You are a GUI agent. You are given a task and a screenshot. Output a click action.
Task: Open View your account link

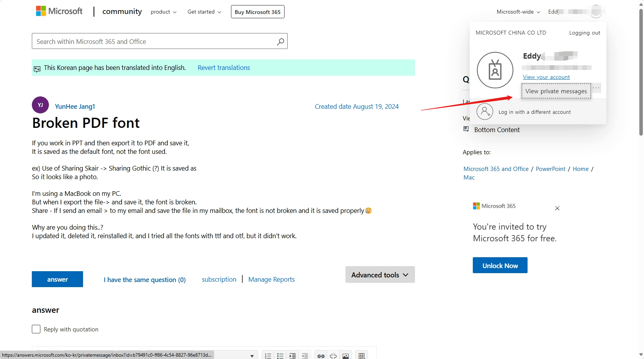pyautogui.click(x=546, y=77)
